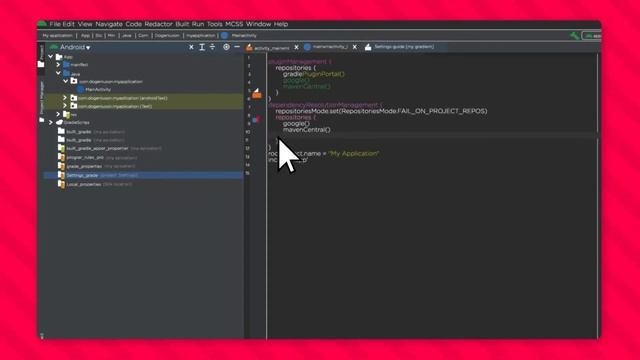Viewport: 640px width, 360px height.
Task: Expand the androidTest package
Action: [x=64, y=98]
